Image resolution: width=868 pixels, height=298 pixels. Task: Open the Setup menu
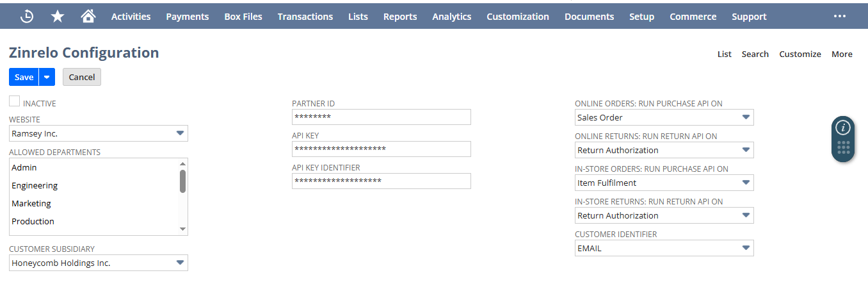pyautogui.click(x=641, y=17)
